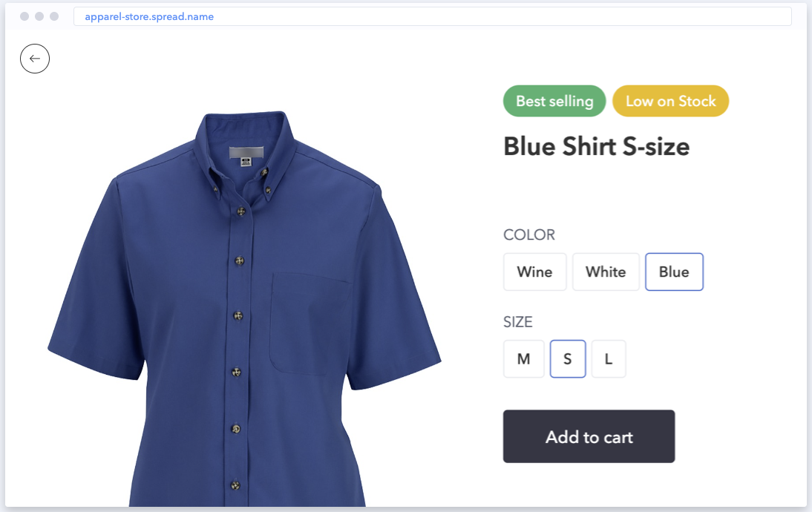The width and height of the screenshot is (812, 512).
Task: Click the Low on Stock badge
Action: (x=670, y=101)
